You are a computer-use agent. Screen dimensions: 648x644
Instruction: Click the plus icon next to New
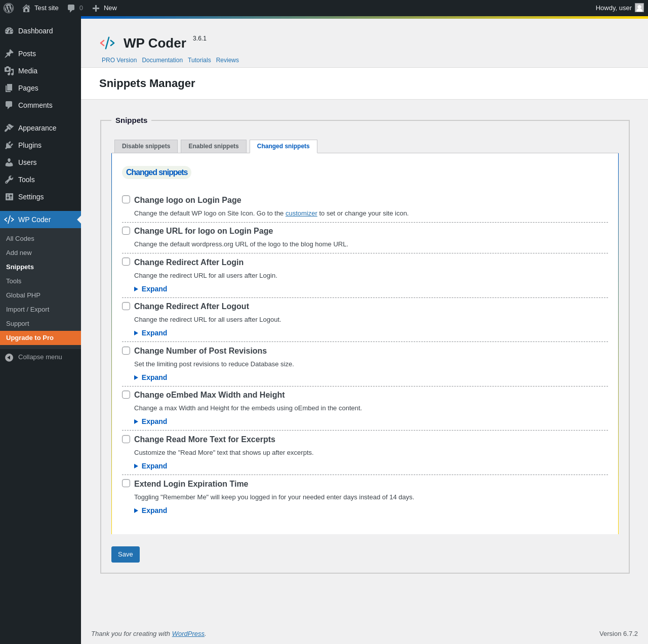point(96,8)
